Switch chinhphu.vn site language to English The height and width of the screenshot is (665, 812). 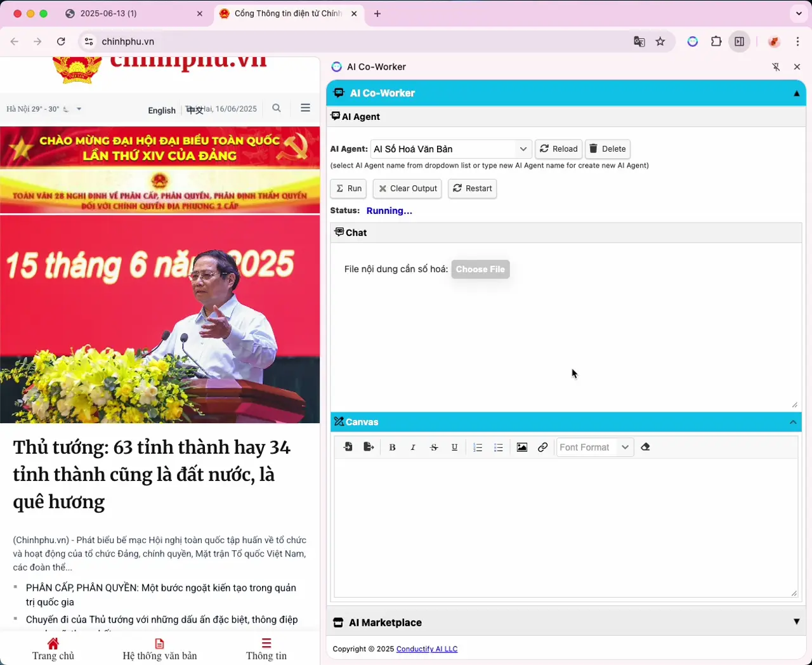coord(162,110)
